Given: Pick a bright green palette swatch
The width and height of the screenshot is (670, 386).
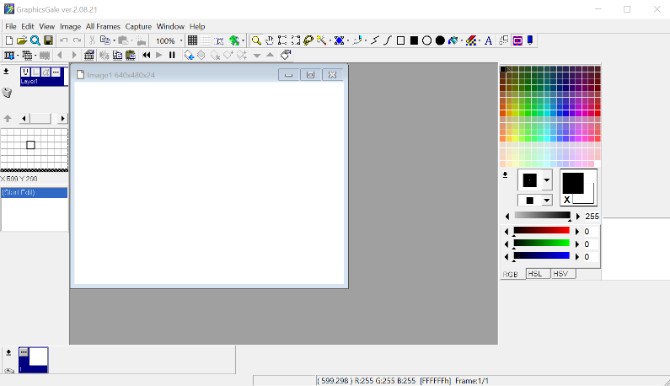Looking at the screenshot, I should pyautogui.click(x=529, y=113).
